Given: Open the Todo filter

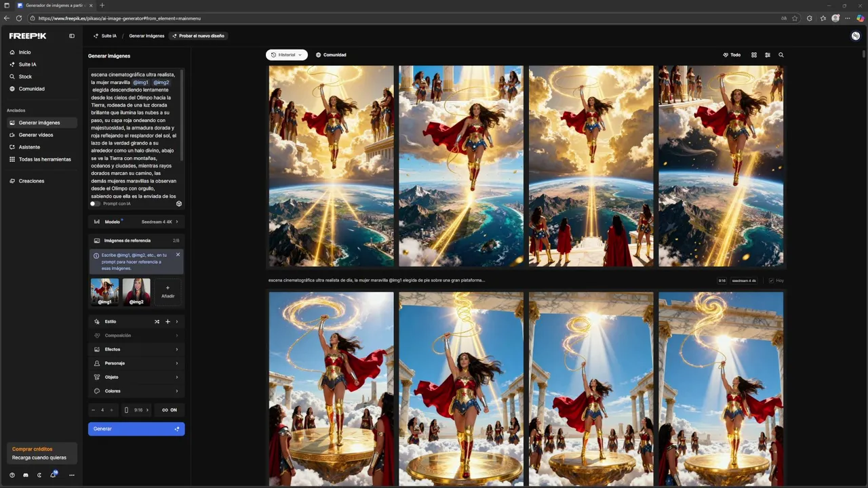Looking at the screenshot, I should click(x=732, y=55).
